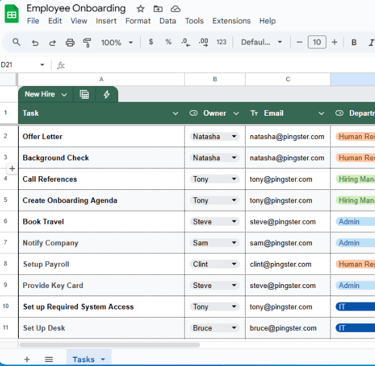Select column A header
The height and width of the screenshot is (366, 375).
coord(101,79)
